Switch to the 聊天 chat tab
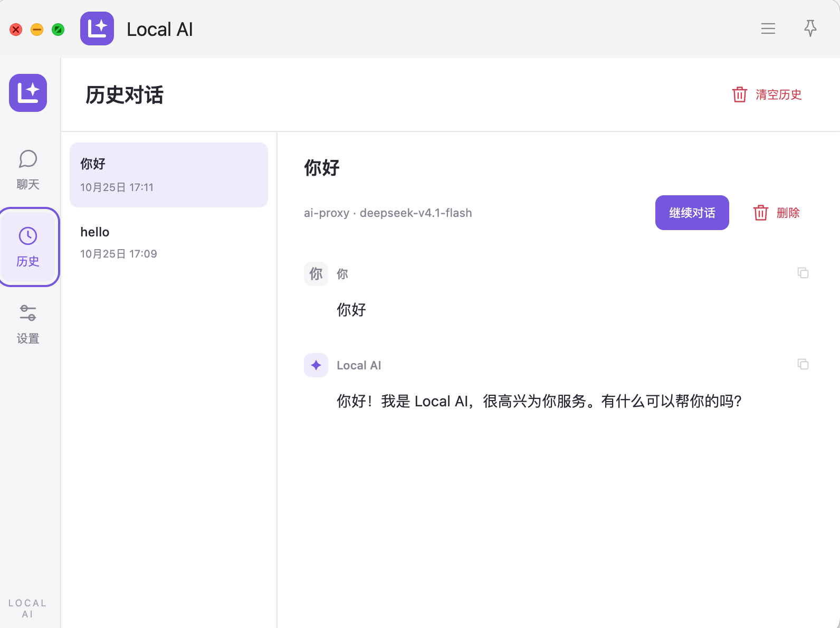840x628 pixels. pyautogui.click(x=28, y=170)
